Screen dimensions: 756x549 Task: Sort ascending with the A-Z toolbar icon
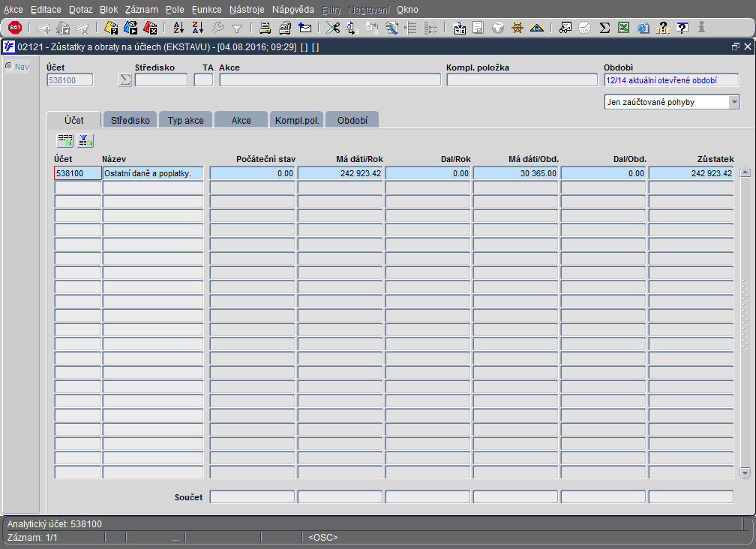tap(178, 28)
